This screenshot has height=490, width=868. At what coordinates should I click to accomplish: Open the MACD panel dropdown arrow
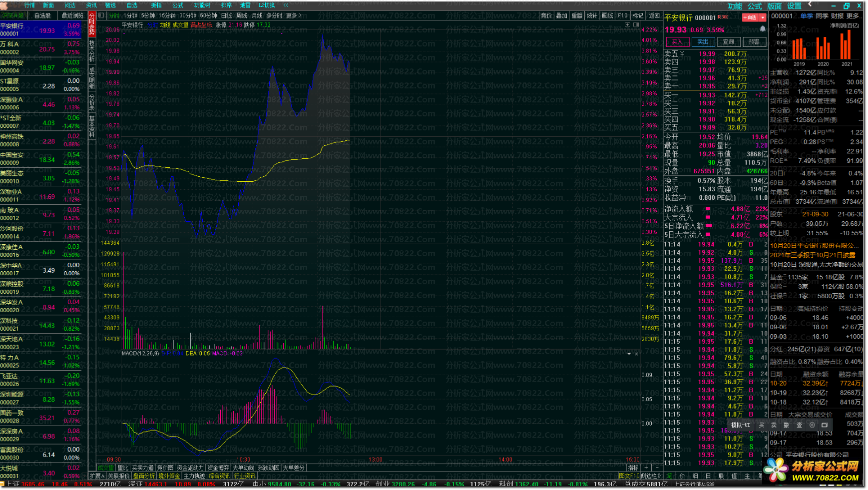pyautogui.click(x=629, y=354)
